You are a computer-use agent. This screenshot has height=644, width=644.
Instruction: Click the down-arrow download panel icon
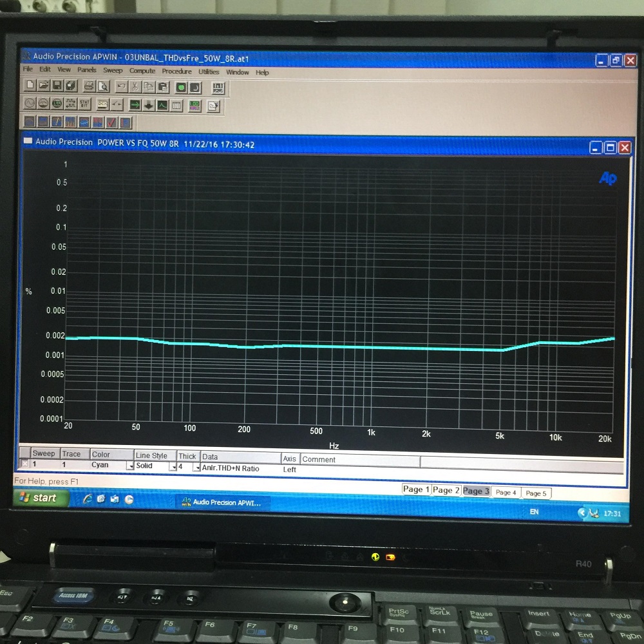pos(149,106)
